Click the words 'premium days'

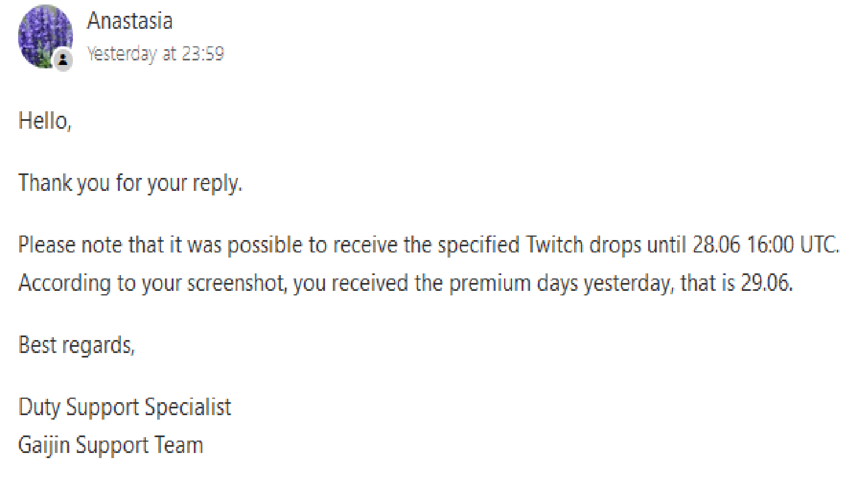pos(513,283)
